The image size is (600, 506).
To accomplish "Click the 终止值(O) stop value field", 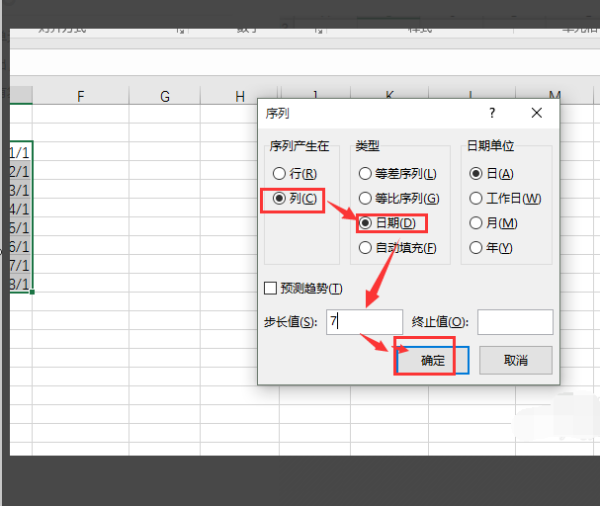I will pyautogui.click(x=515, y=322).
